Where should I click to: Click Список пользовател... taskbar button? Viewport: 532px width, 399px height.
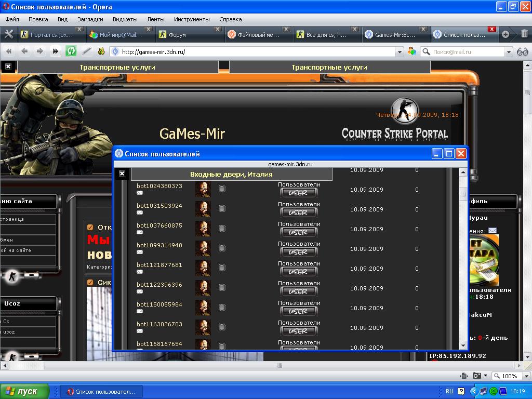pos(101,392)
